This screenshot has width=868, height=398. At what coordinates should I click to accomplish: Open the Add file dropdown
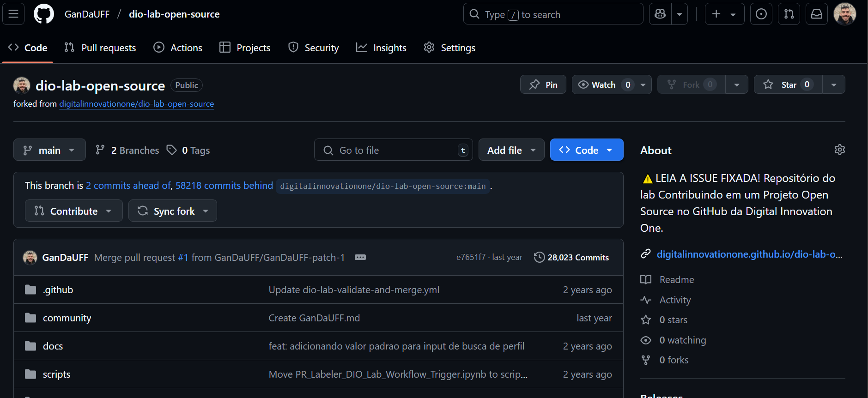point(511,150)
